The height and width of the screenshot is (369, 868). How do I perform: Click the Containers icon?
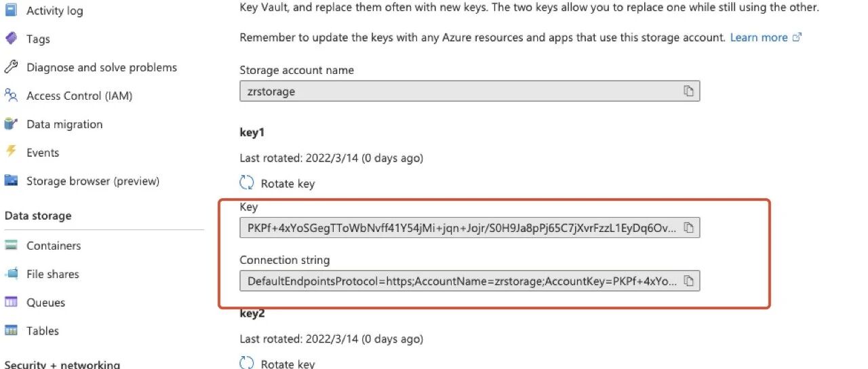click(11, 246)
